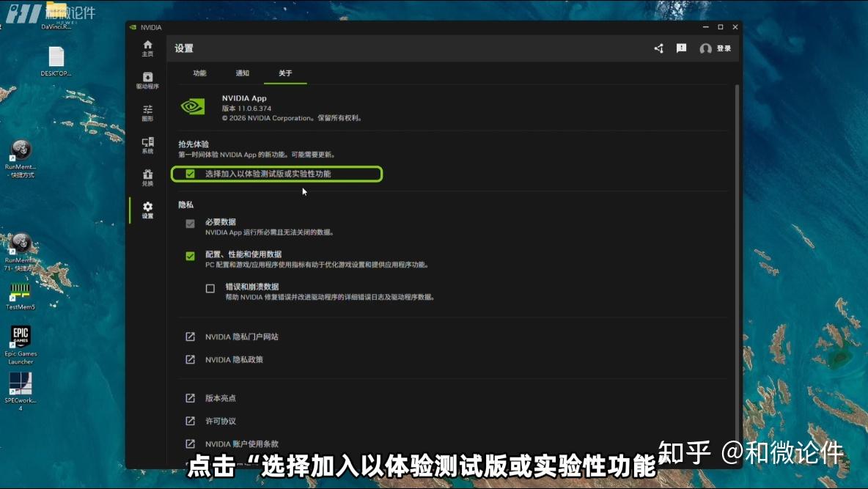Select the 设置 gear icon in sidebar

point(147,207)
